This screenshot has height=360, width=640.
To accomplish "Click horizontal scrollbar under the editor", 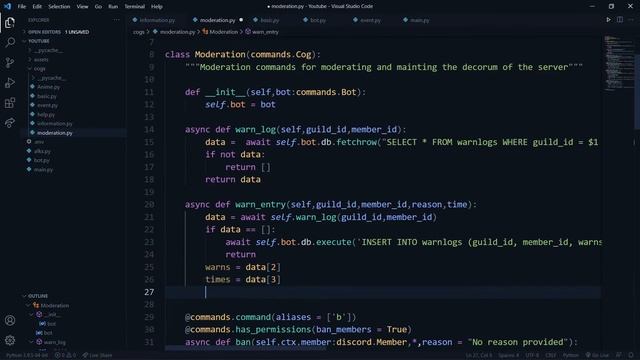I will [246, 349].
